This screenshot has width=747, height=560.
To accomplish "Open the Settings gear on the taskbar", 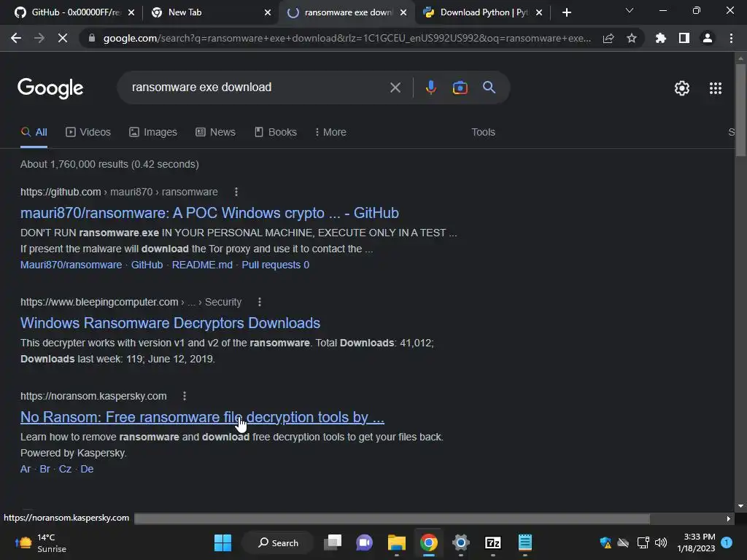I will point(461,542).
